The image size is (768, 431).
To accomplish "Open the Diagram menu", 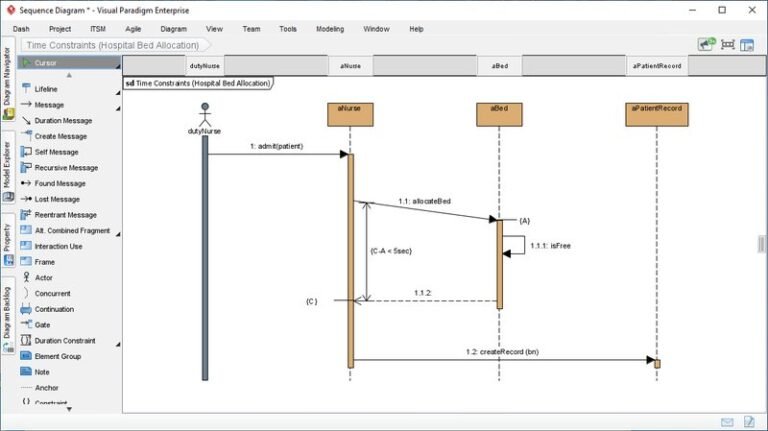I will [173, 29].
